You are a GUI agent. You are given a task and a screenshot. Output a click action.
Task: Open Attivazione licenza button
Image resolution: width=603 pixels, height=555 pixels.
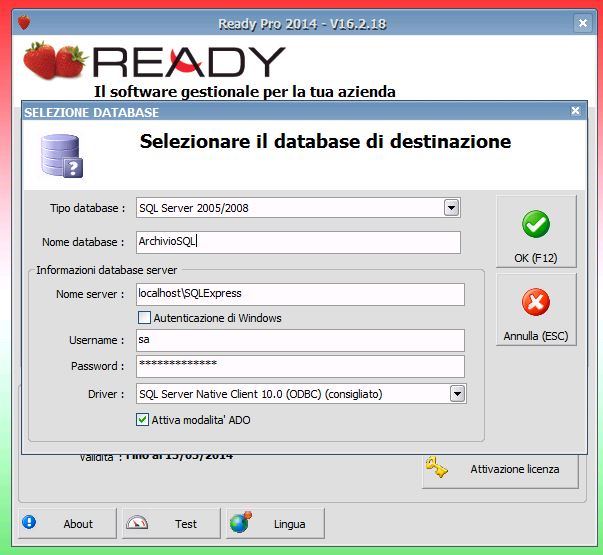point(500,471)
